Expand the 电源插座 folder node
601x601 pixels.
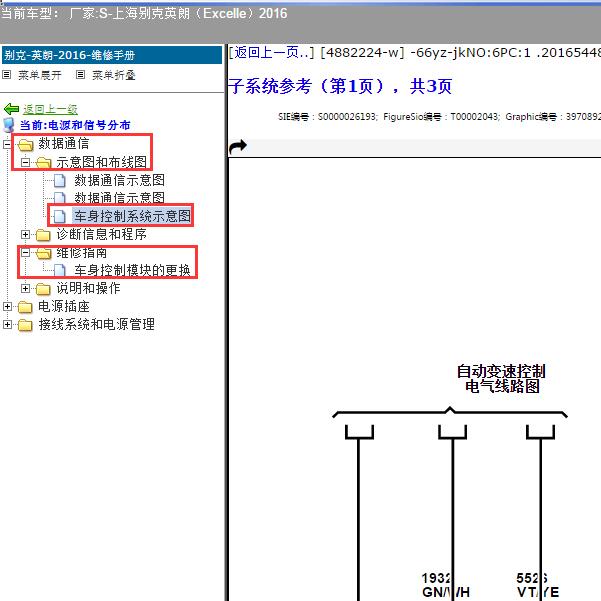(7, 306)
